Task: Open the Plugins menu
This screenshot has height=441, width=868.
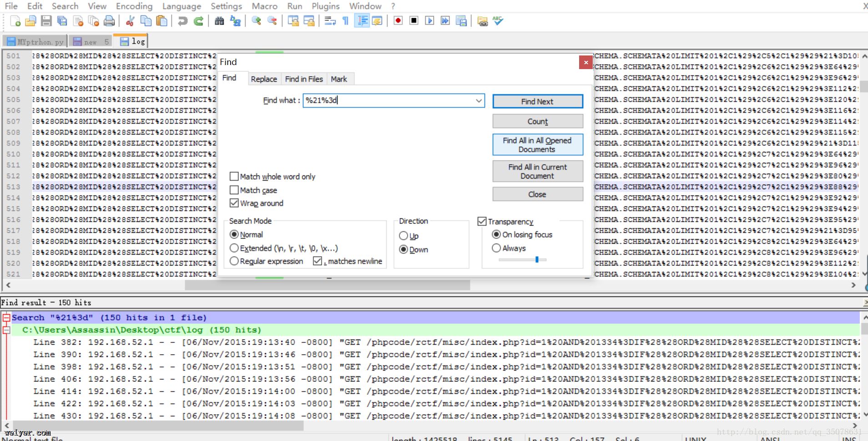Action: [x=325, y=6]
